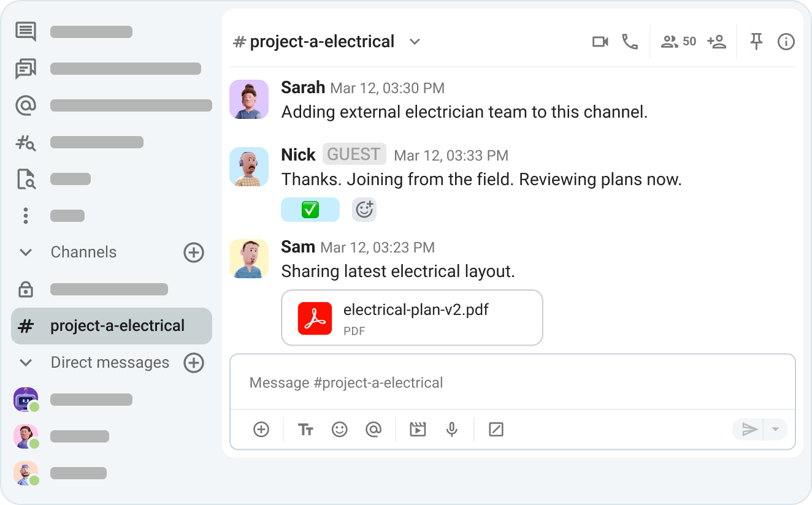
Task: Click the message input field
Action: pyautogui.click(x=512, y=383)
